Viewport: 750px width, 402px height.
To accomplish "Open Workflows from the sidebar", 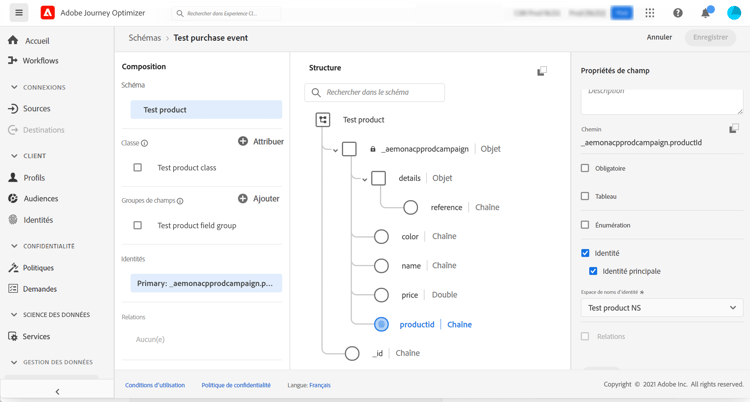I will (x=41, y=60).
